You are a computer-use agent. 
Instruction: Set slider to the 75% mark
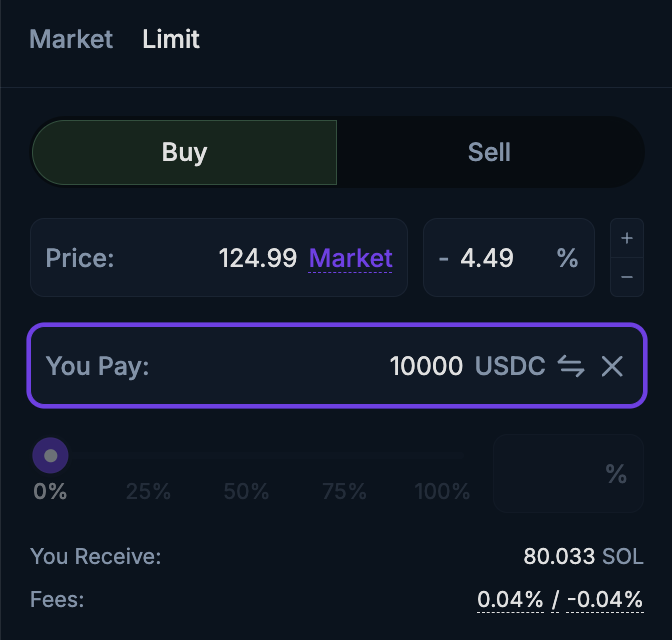point(344,458)
